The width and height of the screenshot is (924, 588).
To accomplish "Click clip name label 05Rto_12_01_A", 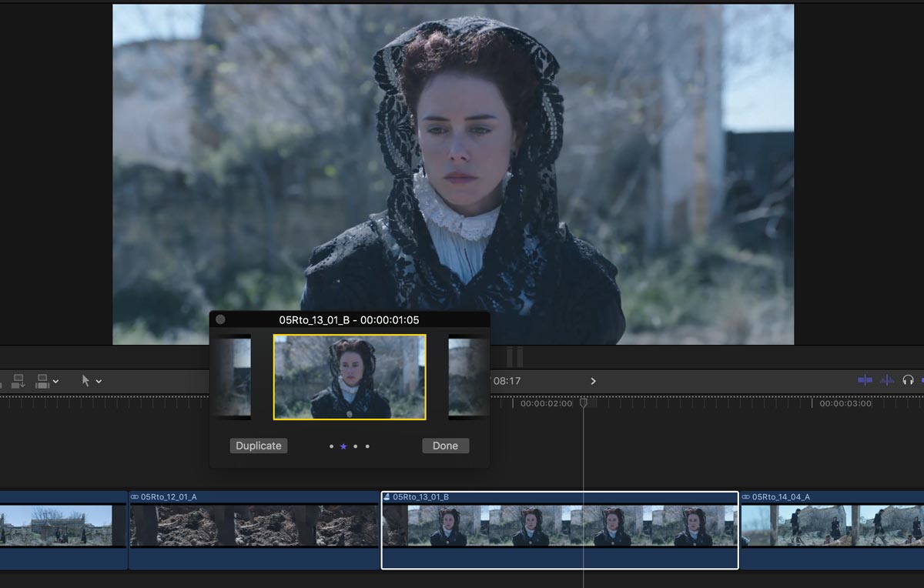I will point(169,497).
